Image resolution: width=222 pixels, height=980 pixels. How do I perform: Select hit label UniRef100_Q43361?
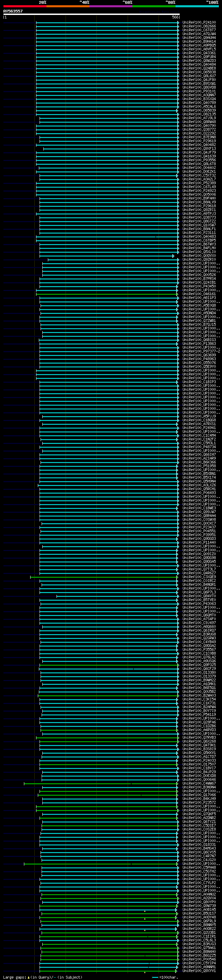point(199,53)
